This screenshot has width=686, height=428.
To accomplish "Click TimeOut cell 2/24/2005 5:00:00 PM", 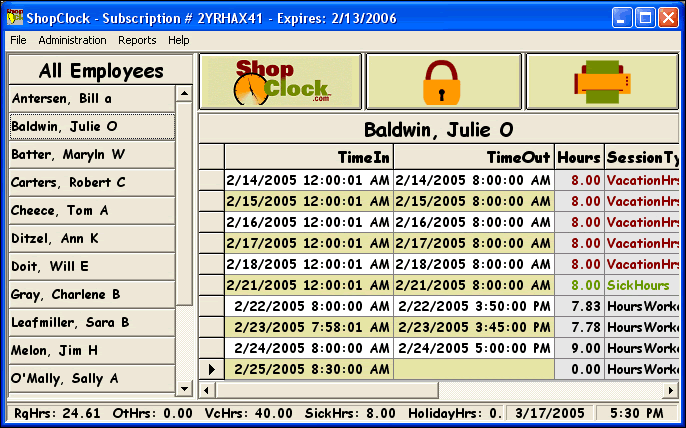I will coord(474,348).
